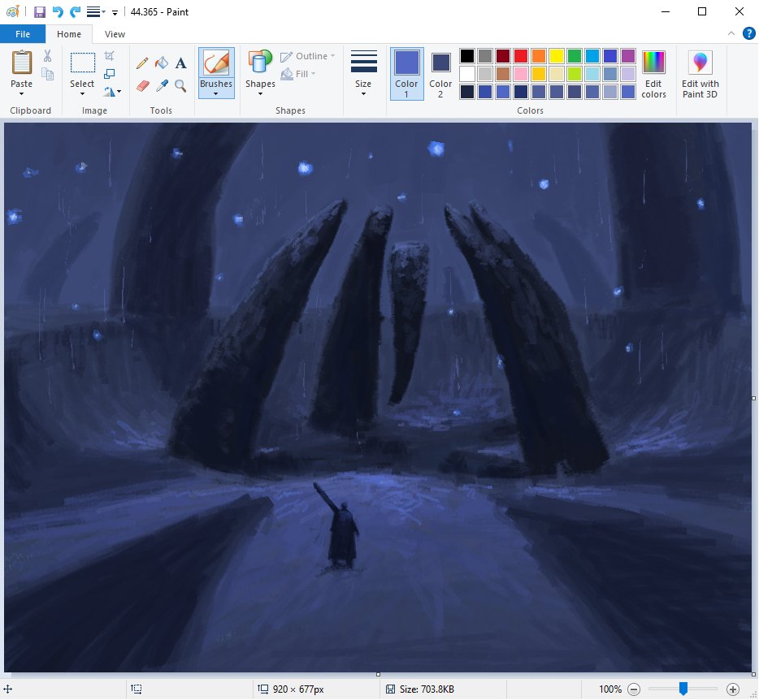Click the Edit colors rainbow icon
Viewport: 759px width, 700px height.
(653, 63)
